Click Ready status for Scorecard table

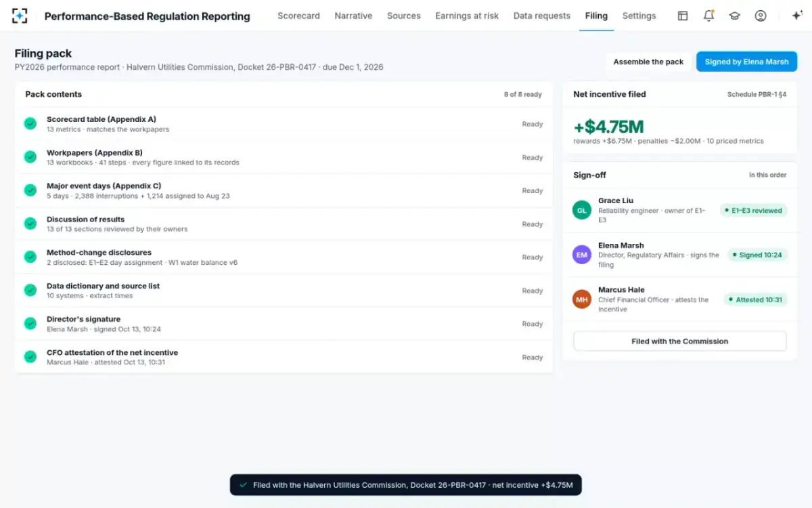point(533,124)
